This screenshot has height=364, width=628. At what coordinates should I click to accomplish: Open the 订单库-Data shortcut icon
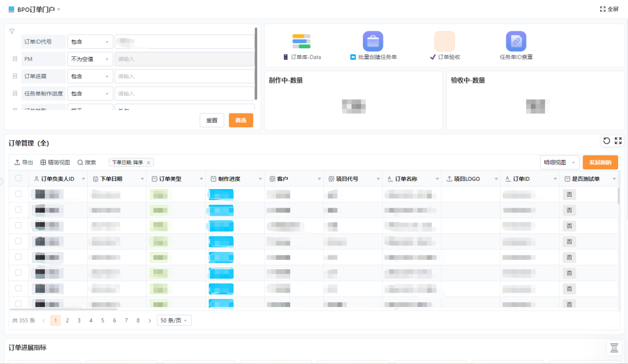coord(301,41)
